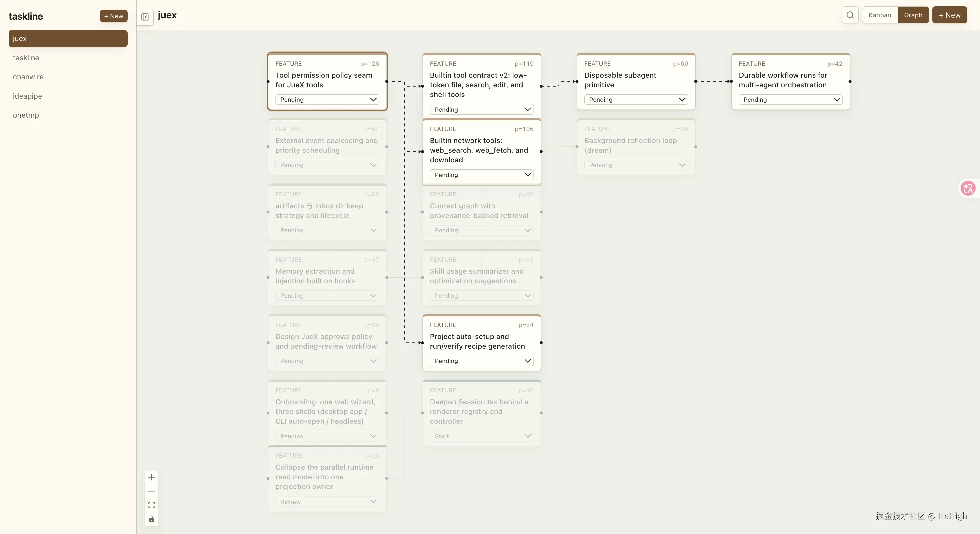
Task: Open the ideapipe project
Action: point(68,96)
